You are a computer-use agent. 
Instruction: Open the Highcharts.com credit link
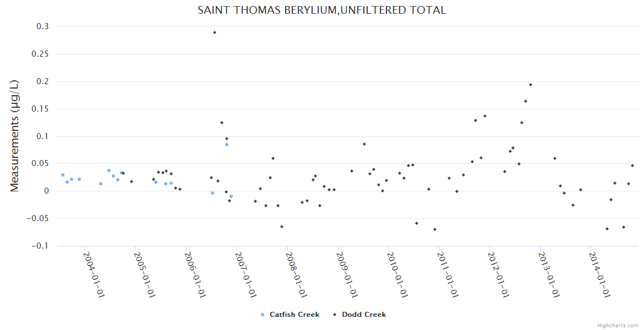click(618, 326)
